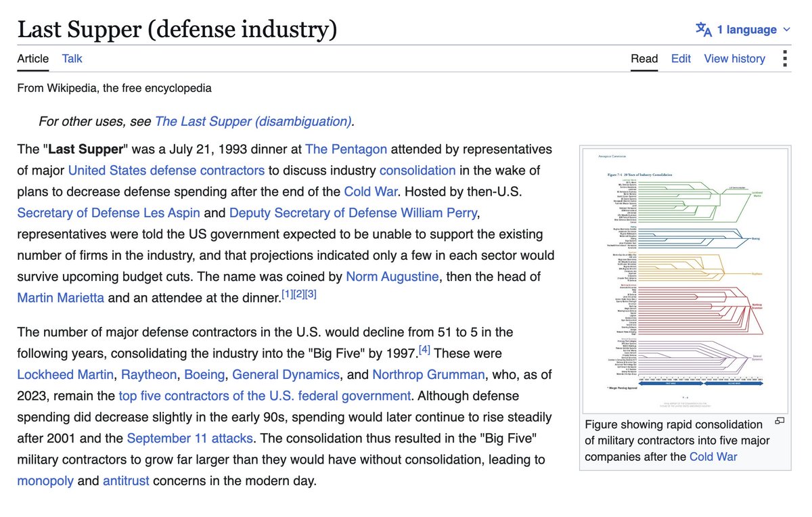Screen dimensions: 812x517
Task: Open the Raytheon link
Action: (150, 374)
